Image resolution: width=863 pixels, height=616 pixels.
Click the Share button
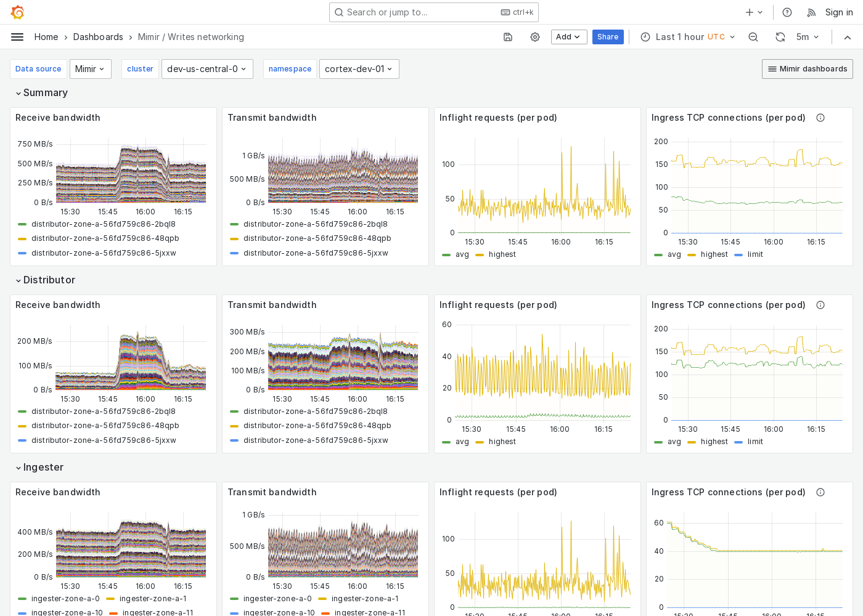[x=608, y=37]
